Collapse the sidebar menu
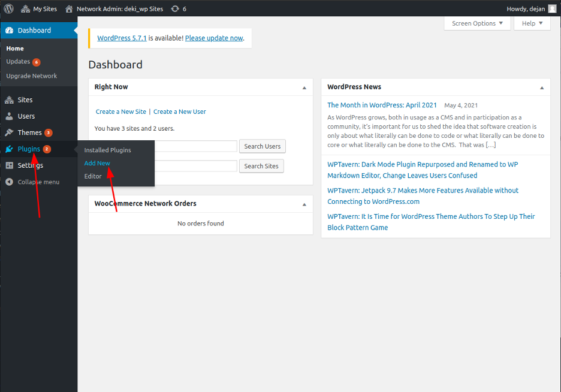The width and height of the screenshot is (561, 392). point(38,182)
